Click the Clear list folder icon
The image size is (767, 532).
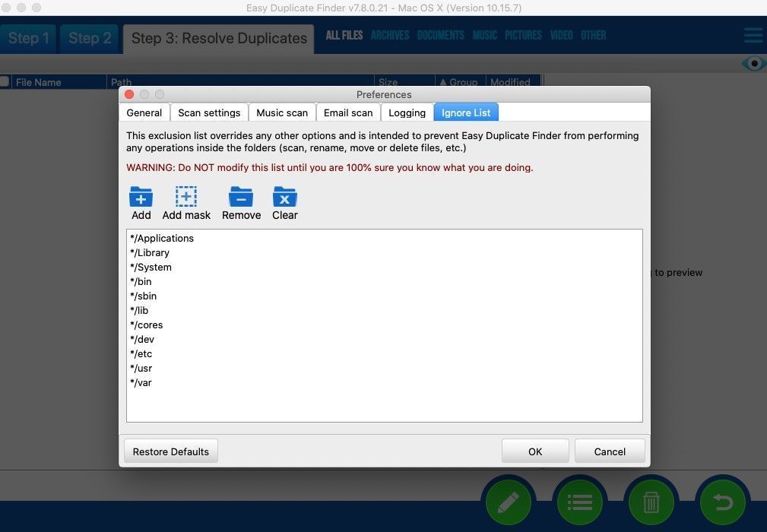coord(285,197)
